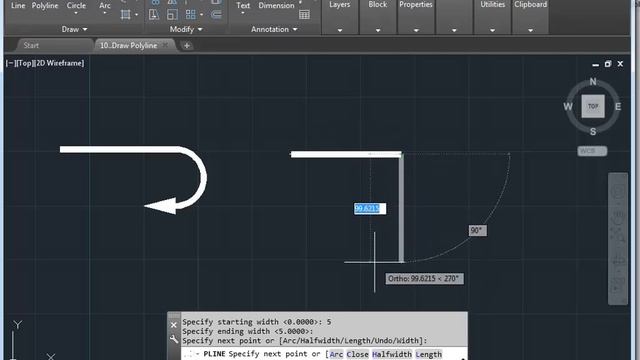Viewport: 640px width, 360px height.
Task: Click the 'Specify starting width <0.0000>: 5' history line
Action: click(257, 322)
